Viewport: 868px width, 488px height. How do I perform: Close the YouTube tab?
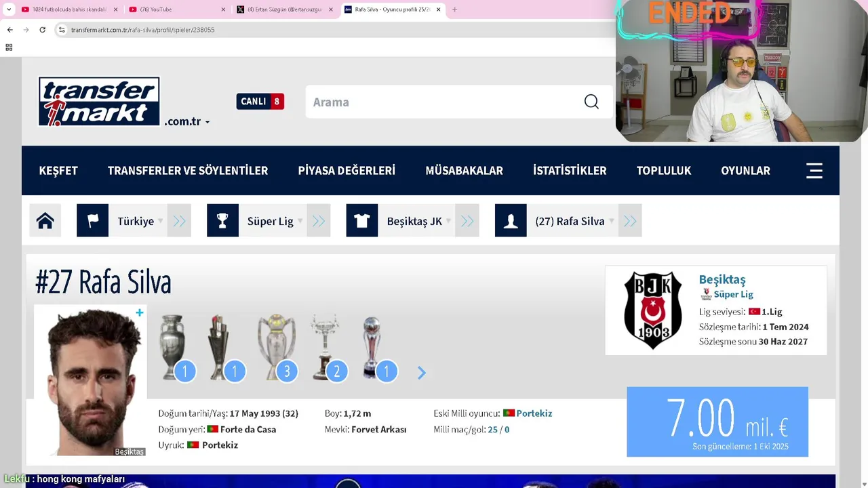click(x=223, y=9)
